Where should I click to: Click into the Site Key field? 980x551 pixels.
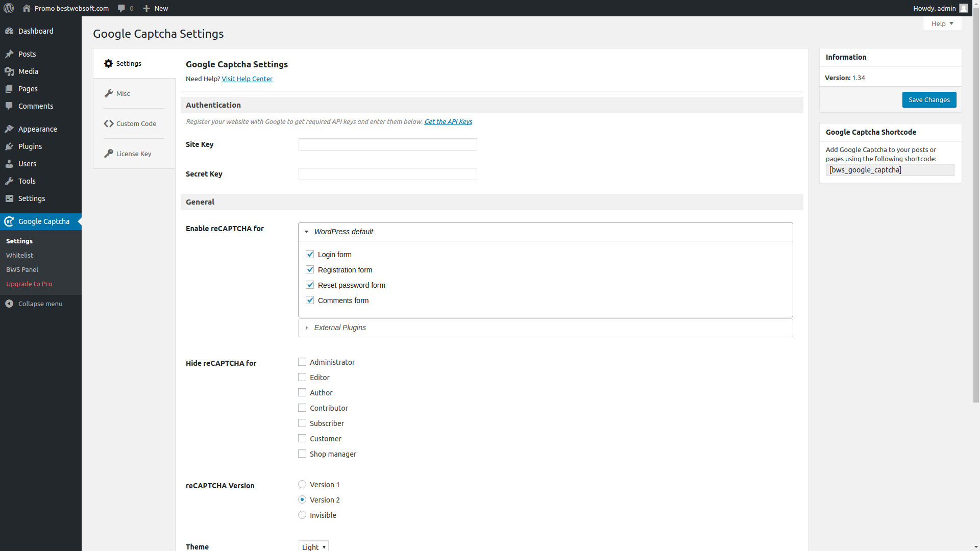(x=387, y=144)
